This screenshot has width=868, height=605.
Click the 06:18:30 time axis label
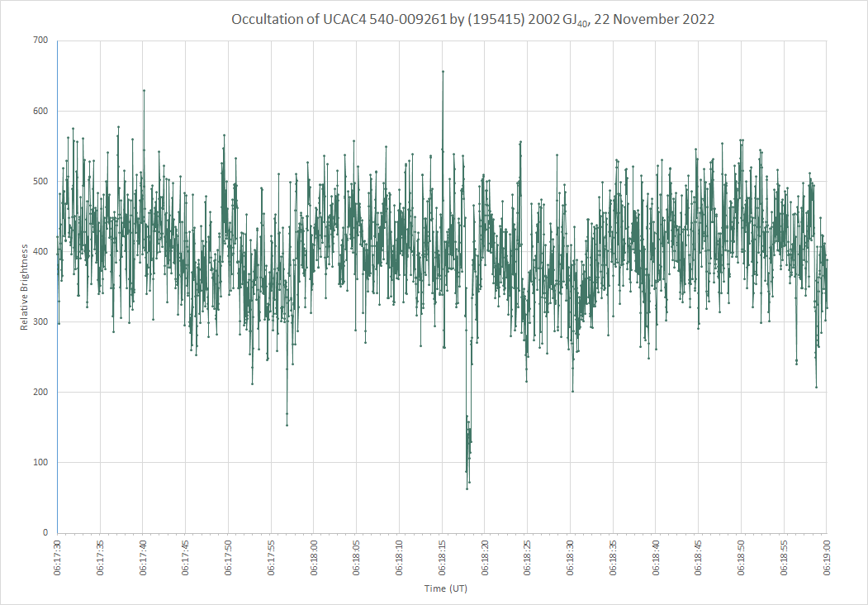pos(570,557)
